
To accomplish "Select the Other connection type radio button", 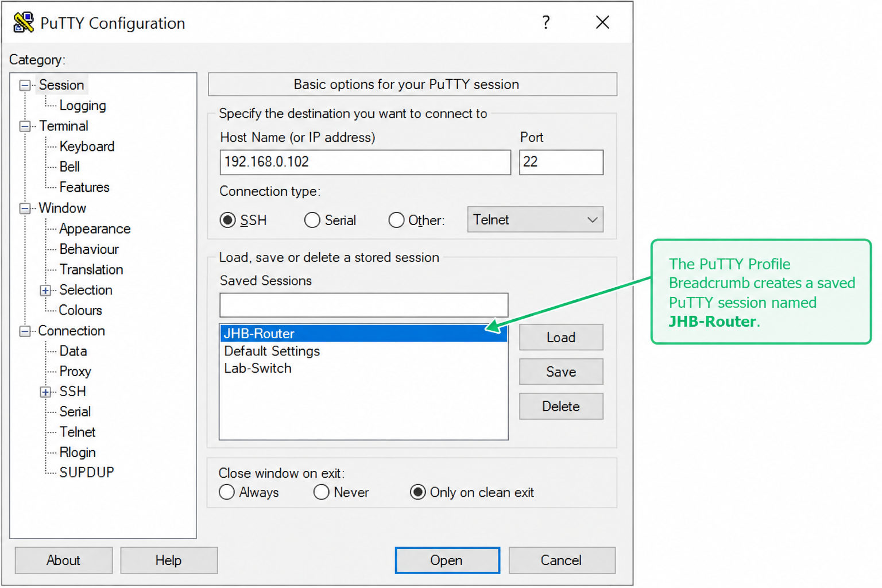I will coord(396,220).
